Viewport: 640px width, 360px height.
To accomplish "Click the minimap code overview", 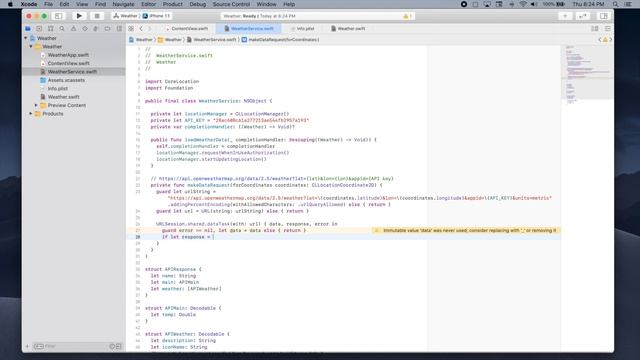I will point(587,73).
